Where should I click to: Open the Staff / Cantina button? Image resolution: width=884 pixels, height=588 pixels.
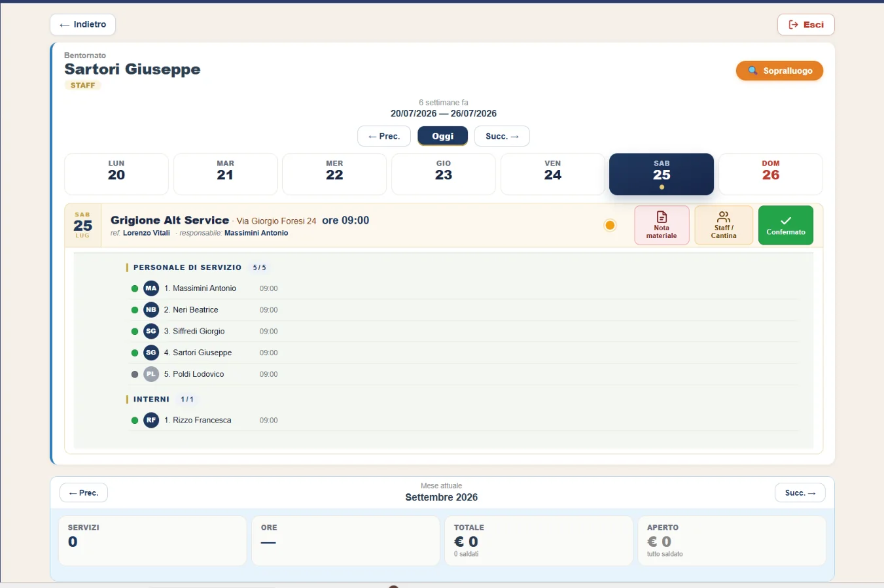pos(724,226)
